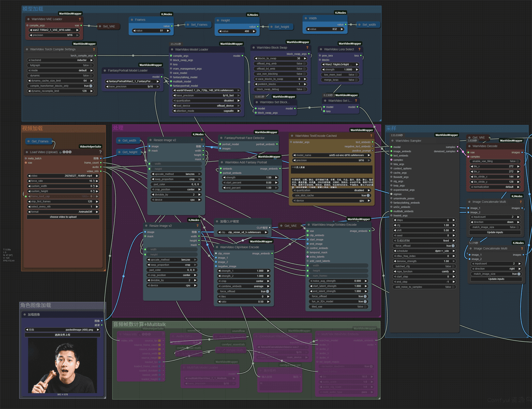Click Update inputs on the right-direction Concatenate node
This screenshot has height=409, width=532.
coord(496,279)
